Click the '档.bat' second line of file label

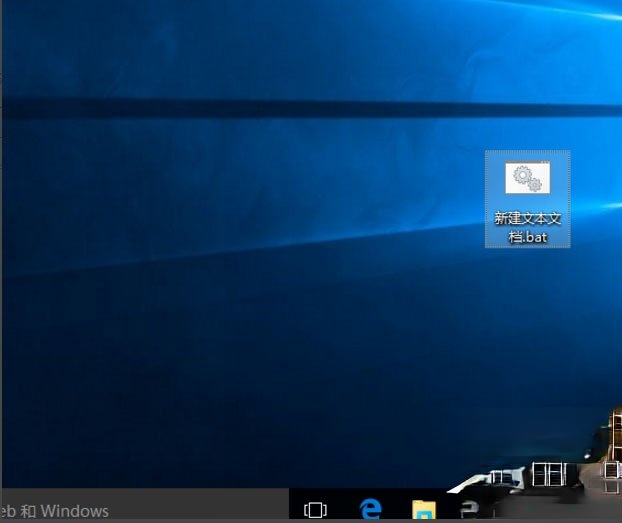coord(527,237)
